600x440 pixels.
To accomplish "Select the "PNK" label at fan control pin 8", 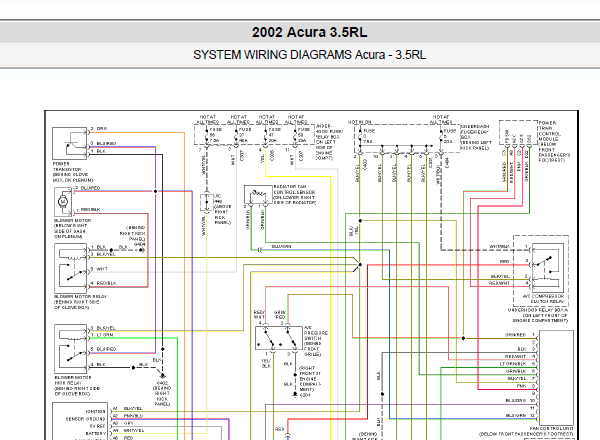I will 522,386.
